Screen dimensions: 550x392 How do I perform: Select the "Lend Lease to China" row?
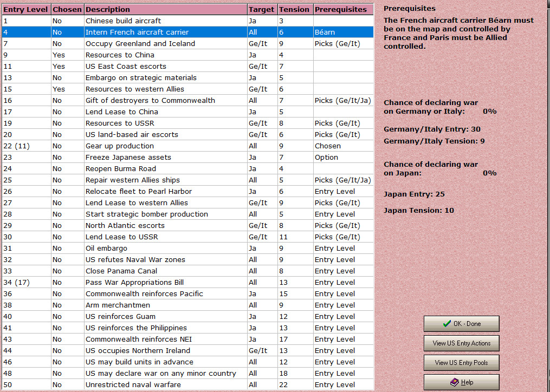pos(187,112)
